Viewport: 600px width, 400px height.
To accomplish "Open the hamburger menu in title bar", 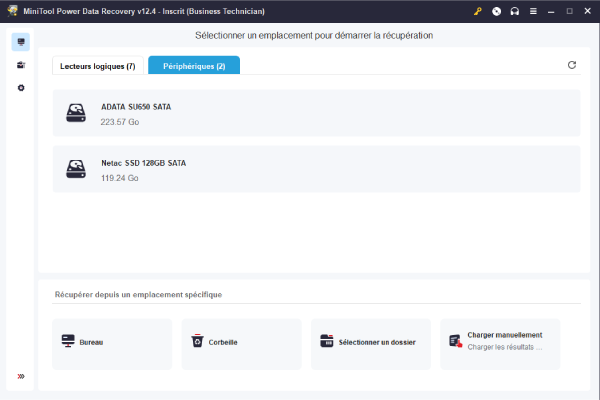I will (533, 11).
